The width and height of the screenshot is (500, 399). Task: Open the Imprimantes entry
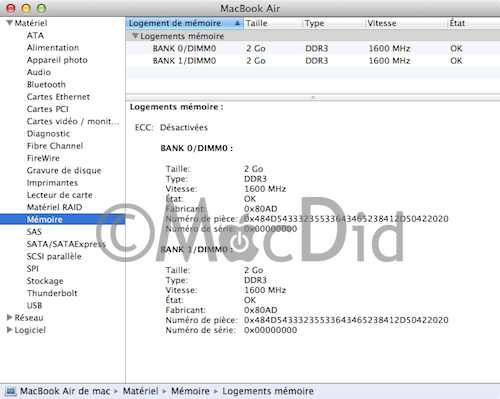point(52,183)
